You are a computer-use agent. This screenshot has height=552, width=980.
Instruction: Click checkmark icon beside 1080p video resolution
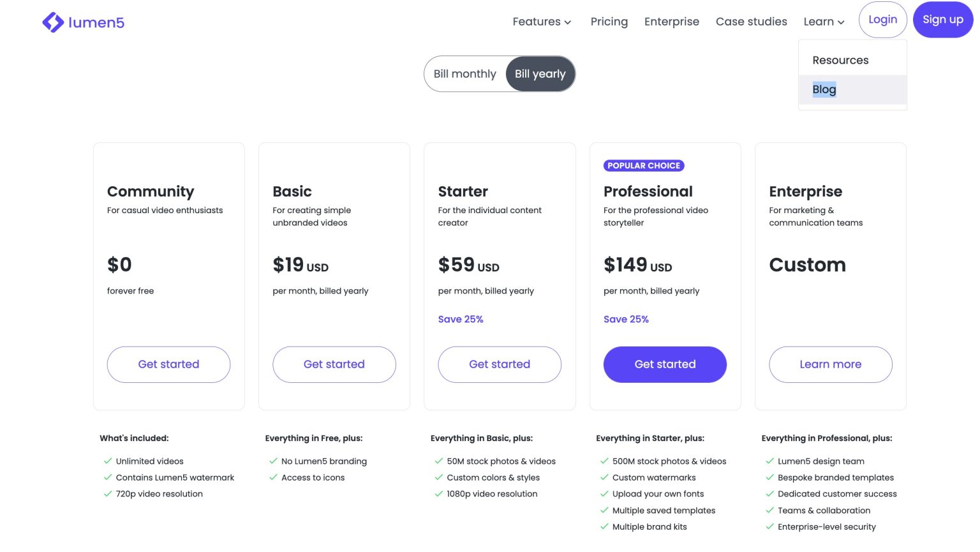point(439,494)
